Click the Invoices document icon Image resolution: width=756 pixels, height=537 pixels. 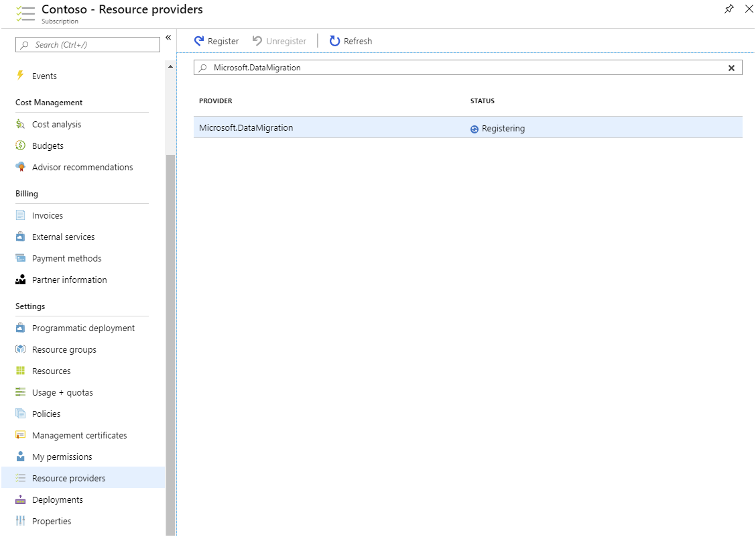[x=20, y=215]
